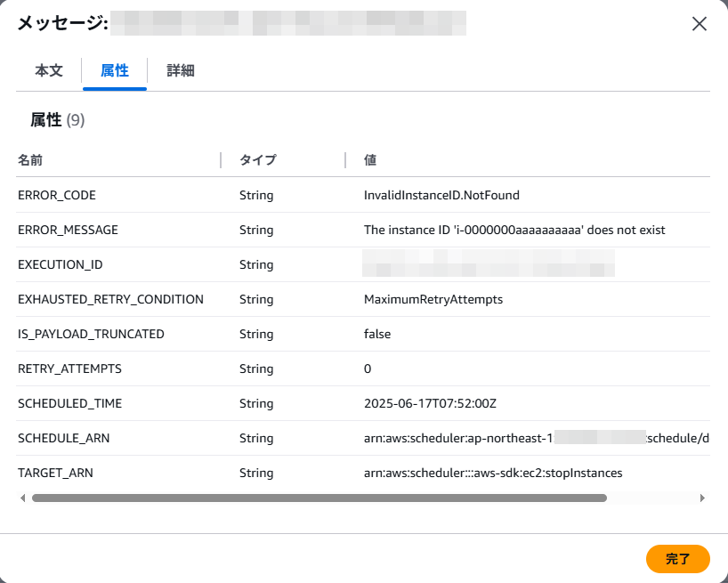This screenshot has width=728, height=583.
Task: Click the 属性 (9) section heading
Action: coord(58,120)
